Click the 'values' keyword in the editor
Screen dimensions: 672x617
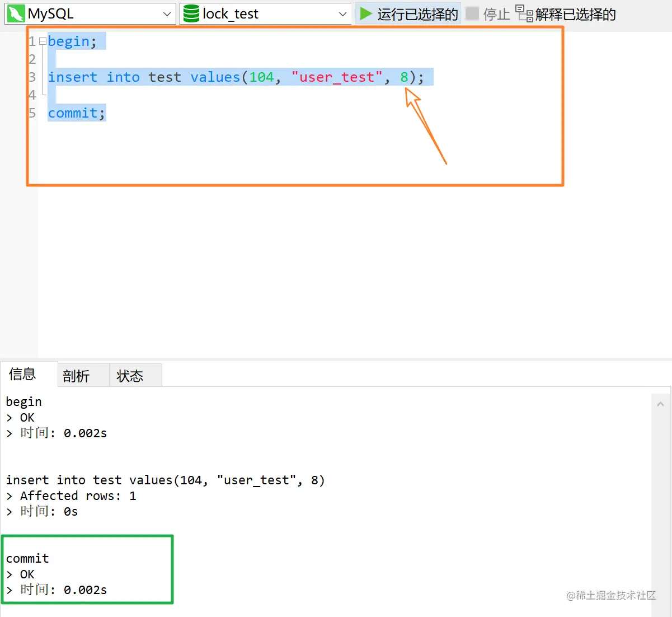[215, 77]
